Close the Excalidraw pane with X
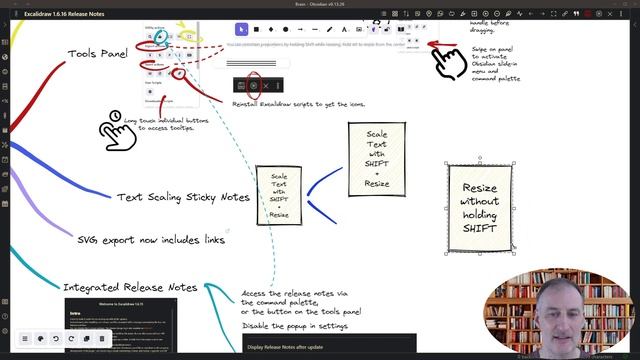 coord(610,14)
